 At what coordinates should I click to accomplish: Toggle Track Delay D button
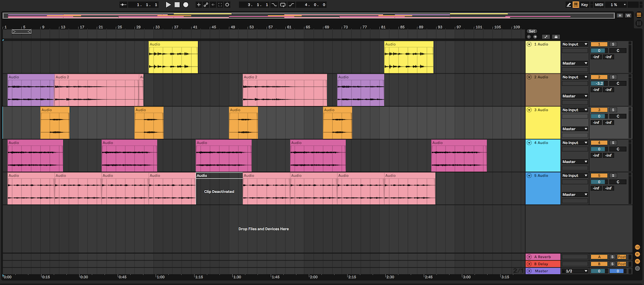[637, 268]
